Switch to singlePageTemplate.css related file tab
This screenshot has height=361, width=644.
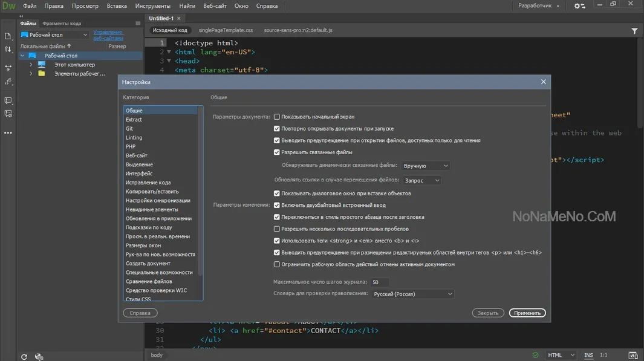pyautogui.click(x=226, y=30)
